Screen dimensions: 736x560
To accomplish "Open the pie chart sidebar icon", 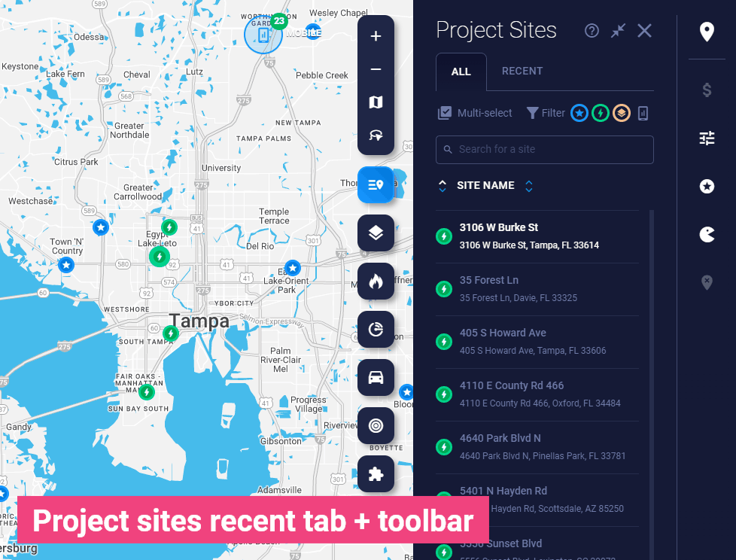I will pos(707,234).
